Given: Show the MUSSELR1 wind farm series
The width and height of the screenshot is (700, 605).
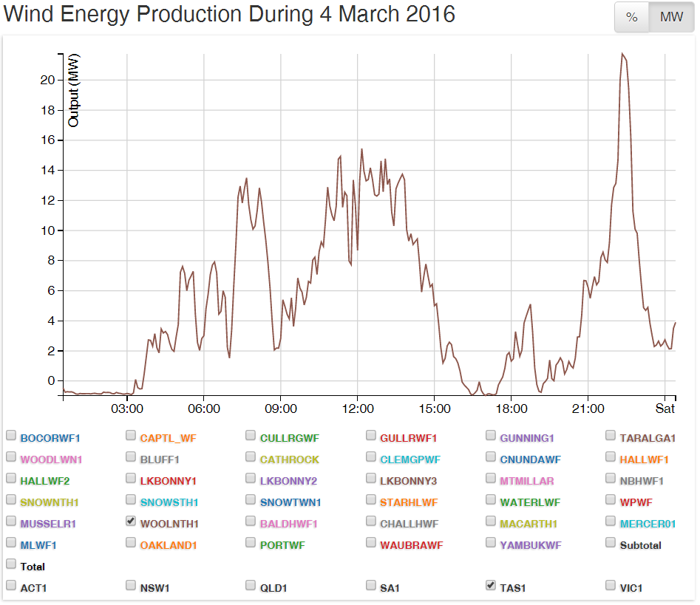Looking at the screenshot, I should pos(11,521).
